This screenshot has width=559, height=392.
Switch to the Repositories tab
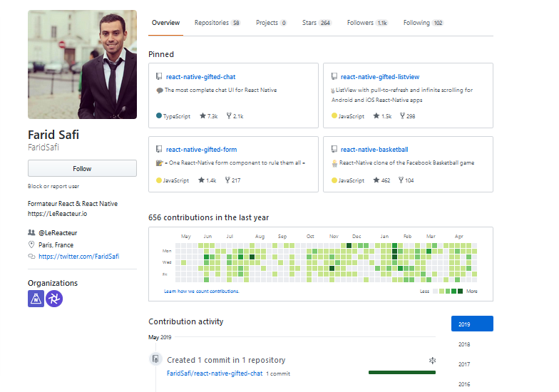click(217, 23)
